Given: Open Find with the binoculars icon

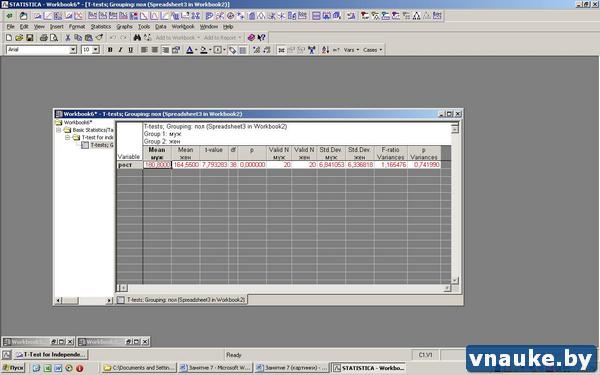Looking at the screenshot, I should click(x=137, y=38).
